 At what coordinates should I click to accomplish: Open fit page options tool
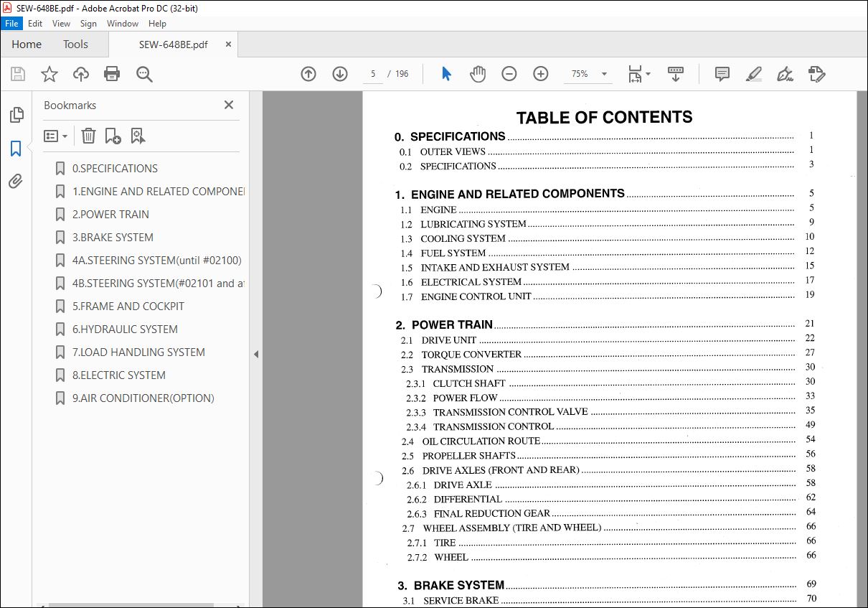coord(638,74)
